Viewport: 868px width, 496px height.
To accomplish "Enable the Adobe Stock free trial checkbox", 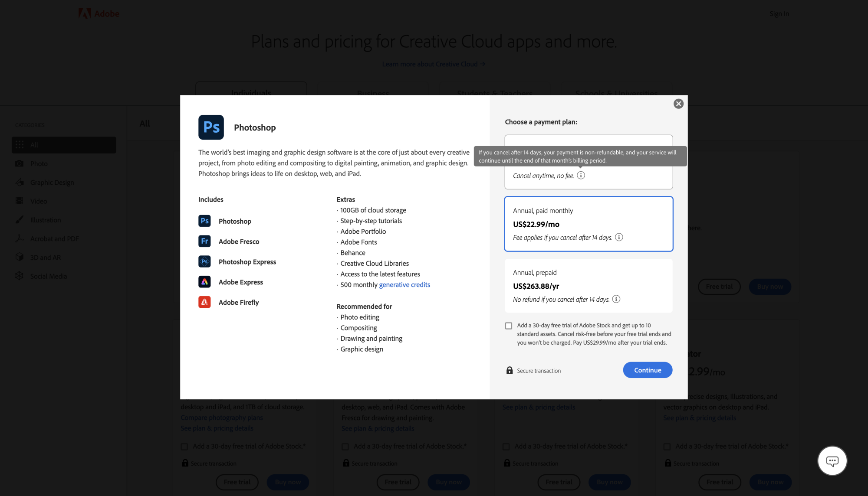I will (508, 326).
